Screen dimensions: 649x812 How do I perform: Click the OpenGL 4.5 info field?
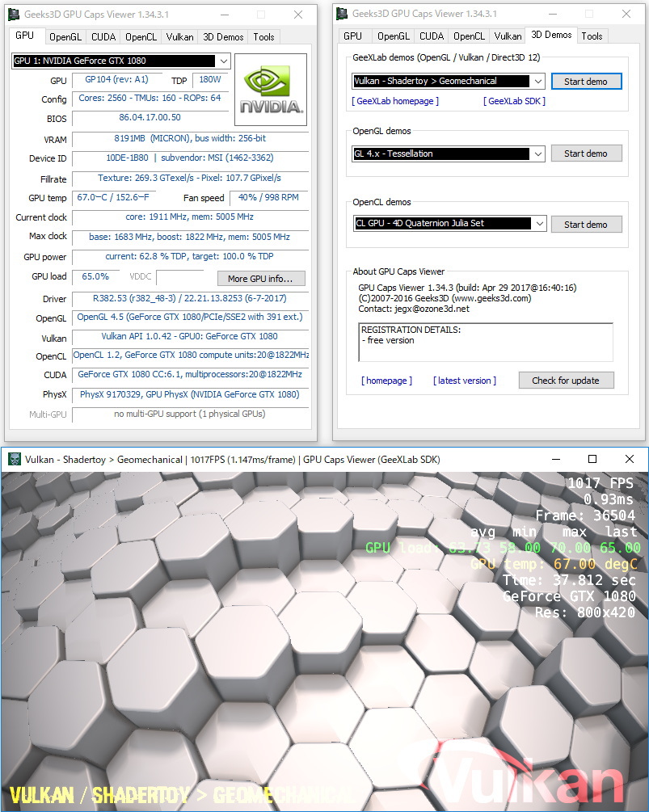(190, 318)
